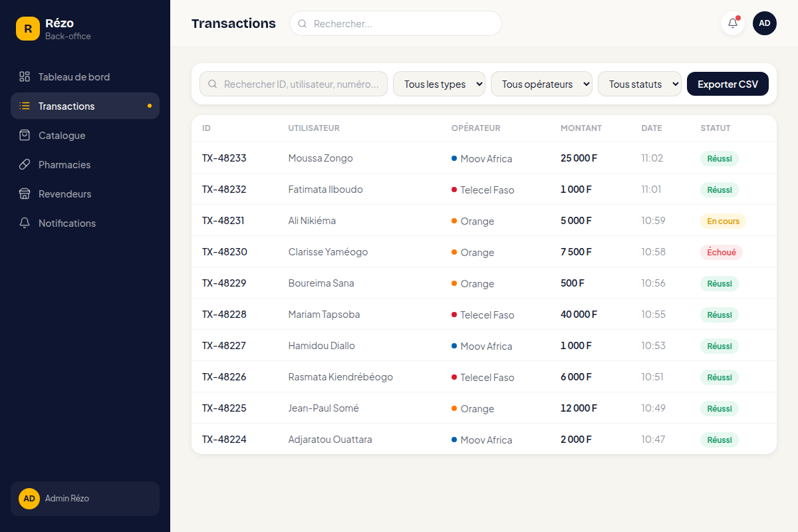The width and height of the screenshot is (798, 532).
Task: Click the Admin Rézo avatar in sidebar
Action: pyautogui.click(x=29, y=499)
